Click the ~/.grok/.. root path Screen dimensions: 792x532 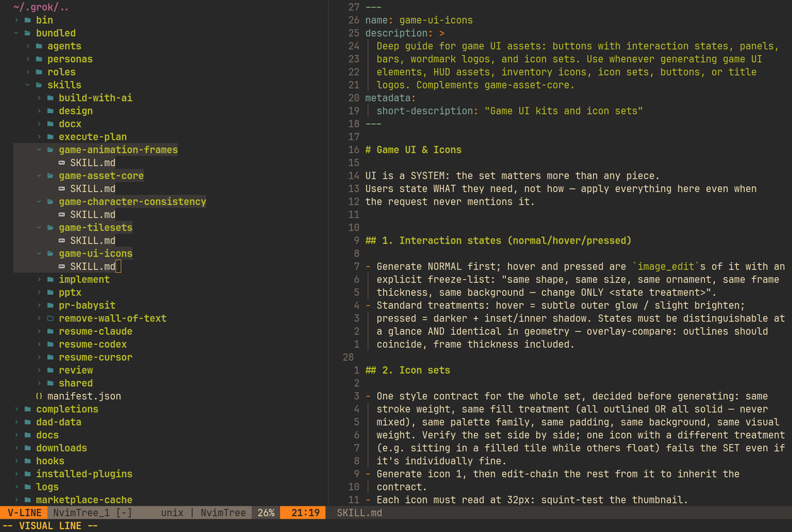coord(42,7)
